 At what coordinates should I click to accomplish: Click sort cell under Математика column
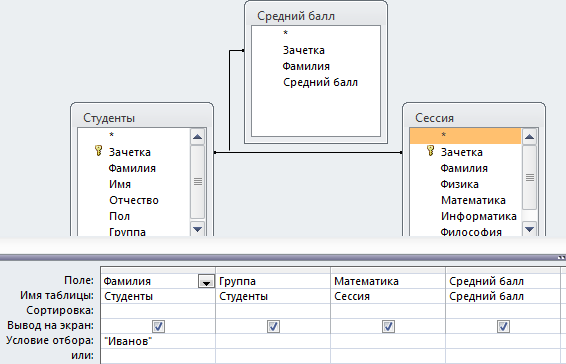click(x=388, y=311)
